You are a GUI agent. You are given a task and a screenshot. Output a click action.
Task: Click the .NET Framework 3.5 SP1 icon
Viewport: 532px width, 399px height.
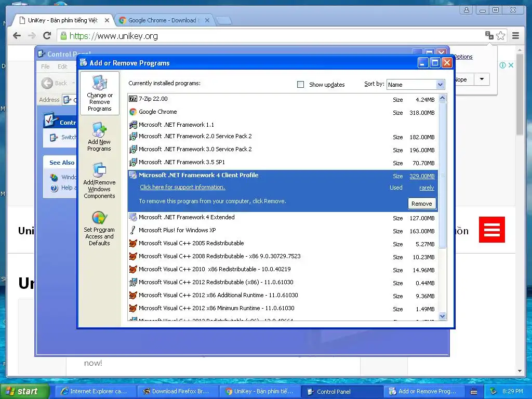(133, 162)
